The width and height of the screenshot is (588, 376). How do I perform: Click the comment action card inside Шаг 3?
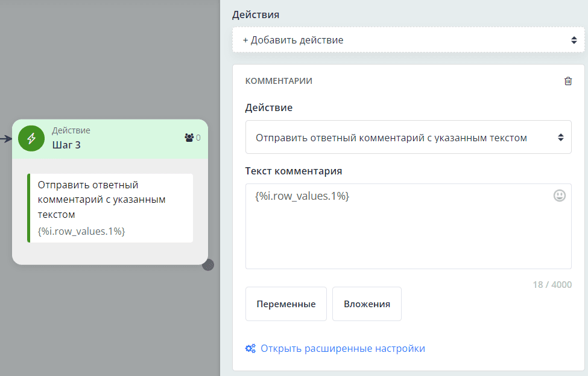coord(110,208)
